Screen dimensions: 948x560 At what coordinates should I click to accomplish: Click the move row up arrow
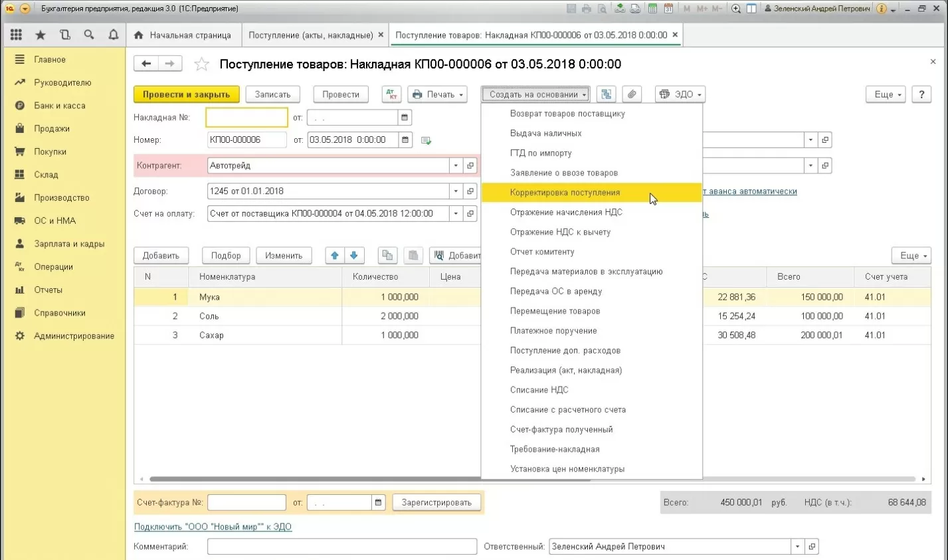[x=335, y=256]
